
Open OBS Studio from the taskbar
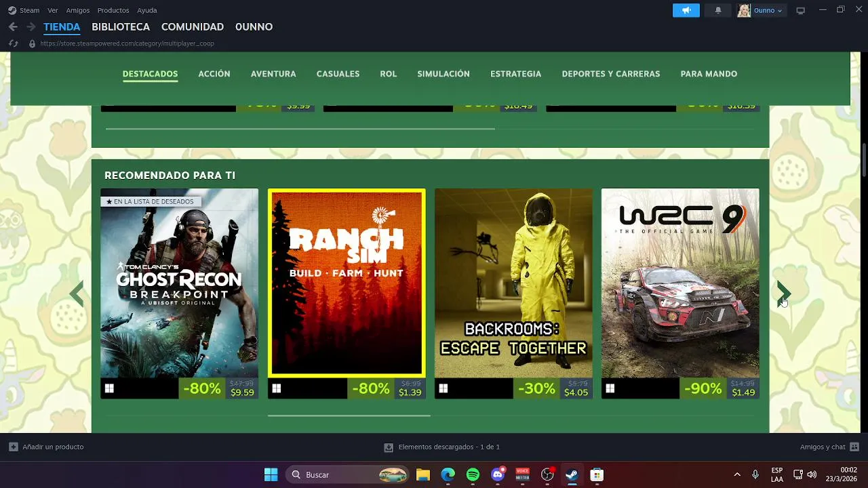point(547,474)
